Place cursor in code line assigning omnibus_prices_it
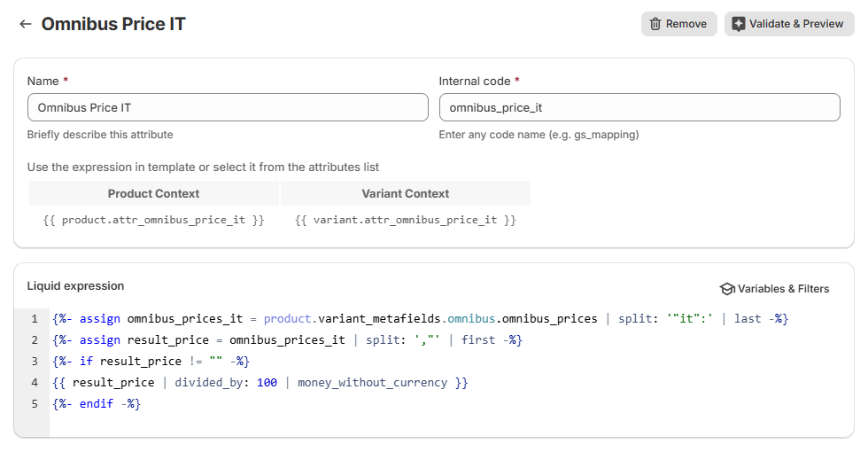868x452 pixels. pyautogui.click(x=420, y=319)
